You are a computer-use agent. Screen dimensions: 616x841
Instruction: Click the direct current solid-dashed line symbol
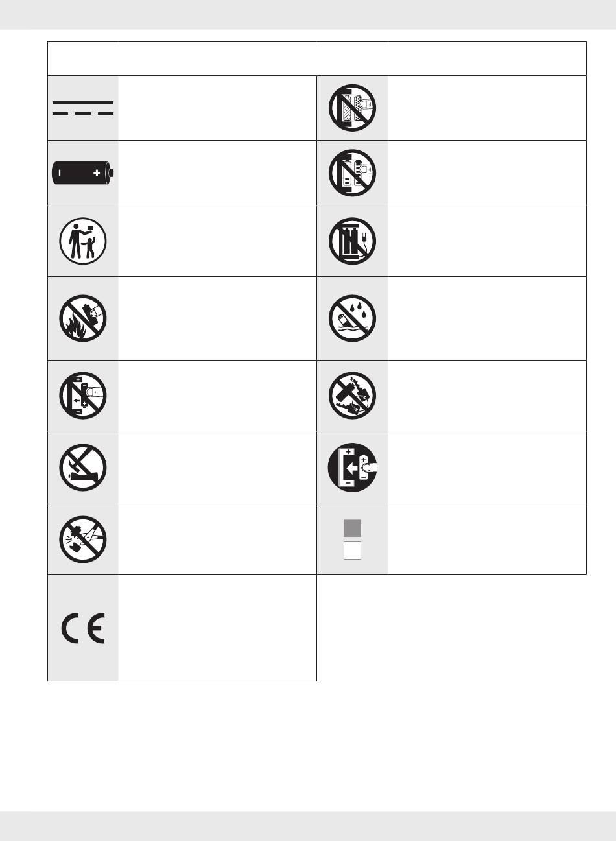coord(83,108)
